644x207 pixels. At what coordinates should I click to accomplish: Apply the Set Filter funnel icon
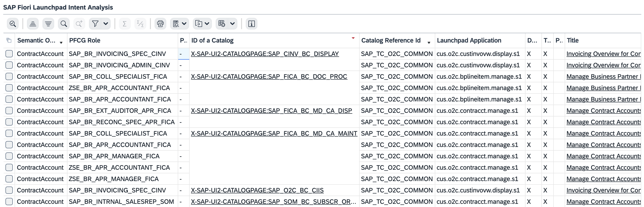pos(95,24)
